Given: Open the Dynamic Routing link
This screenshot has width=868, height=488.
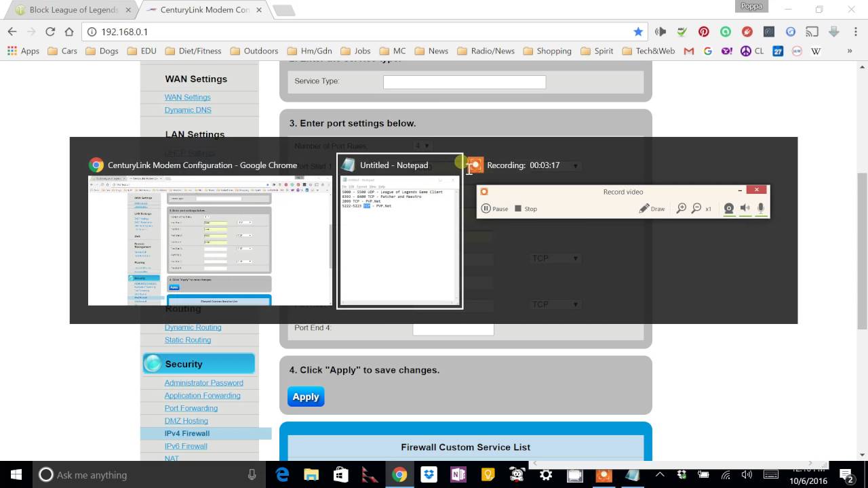Looking at the screenshot, I should pos(193,327).
